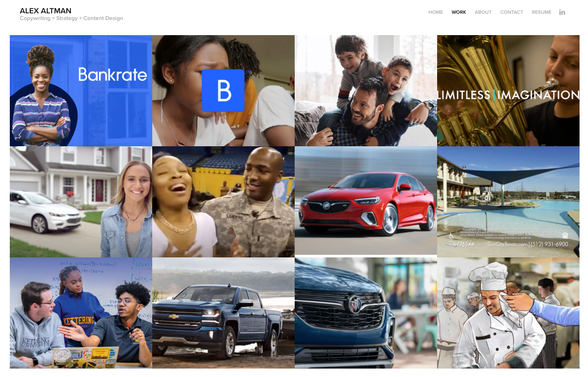
Task: View the RESUME page
Action: tap(542, 12)
